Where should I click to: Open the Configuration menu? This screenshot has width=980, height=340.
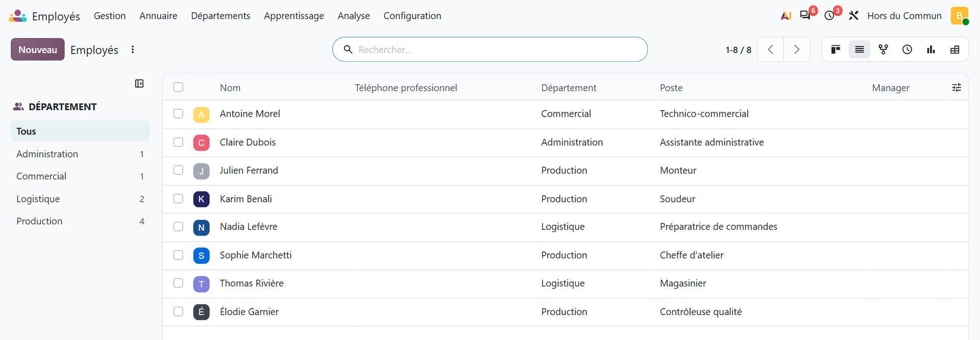(412, 16)
